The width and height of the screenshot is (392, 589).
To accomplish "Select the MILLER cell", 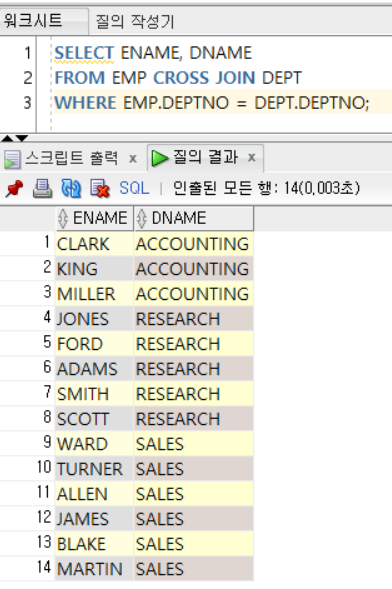I will (94, 294).
